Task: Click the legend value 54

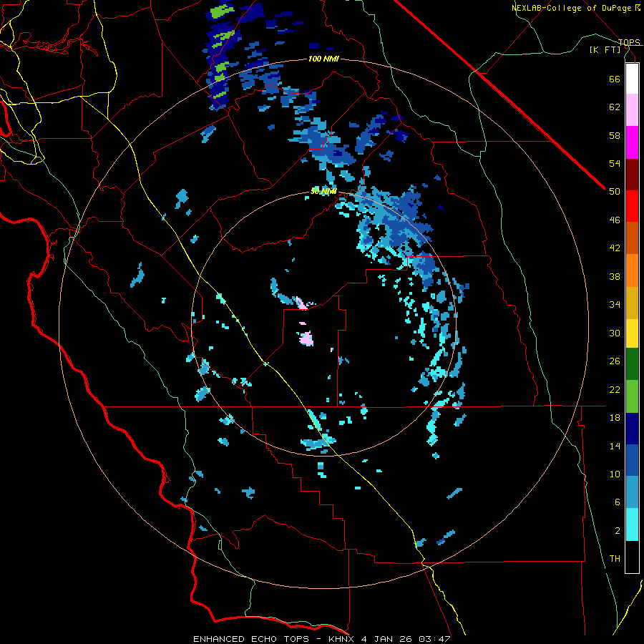Action: [615, 163]
